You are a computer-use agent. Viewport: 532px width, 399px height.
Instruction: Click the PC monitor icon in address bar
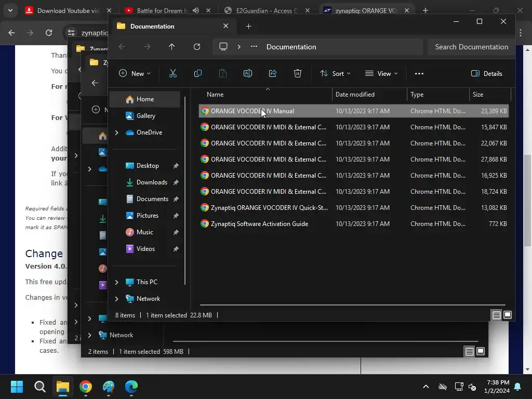click(x=223, y=47)
